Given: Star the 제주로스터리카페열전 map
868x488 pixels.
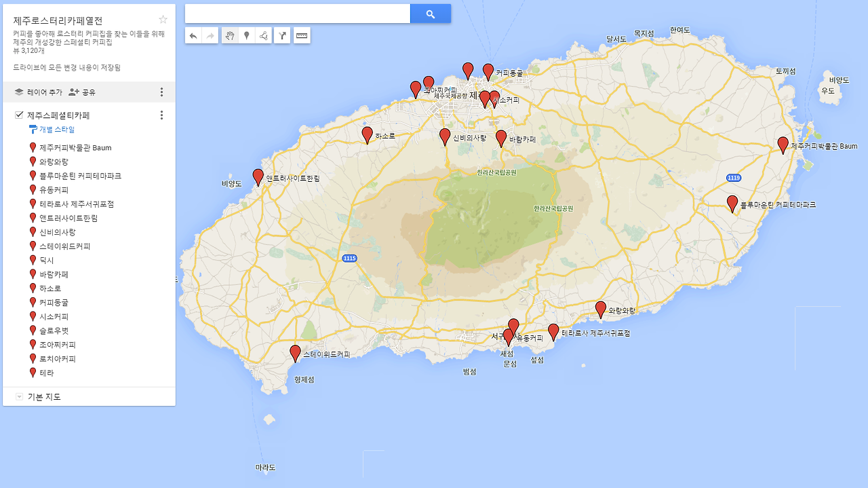Looking at the screenshot, I should pyautogui.click(x=163, y=20).
